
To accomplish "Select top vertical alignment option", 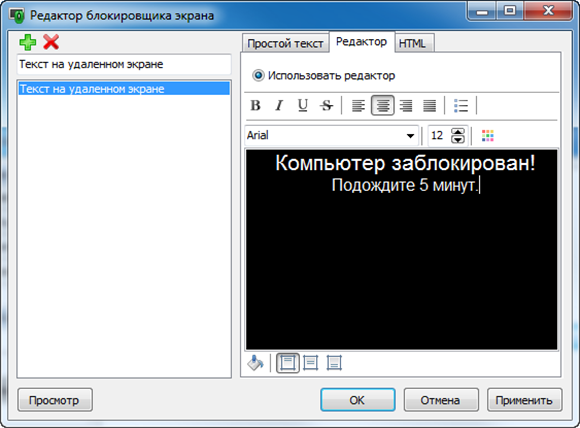I will click(x=288, y=363).
